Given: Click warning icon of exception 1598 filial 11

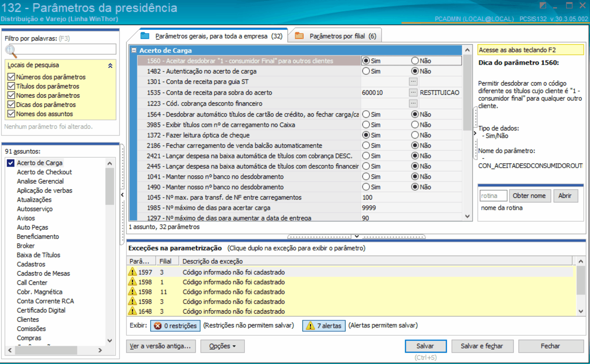Looking at the screenshot, I should tap(132, 292).
